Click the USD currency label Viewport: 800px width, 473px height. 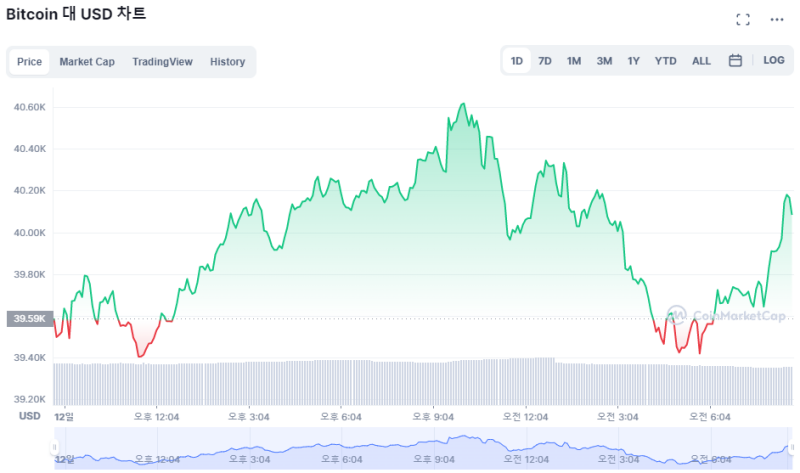(30, 416)
